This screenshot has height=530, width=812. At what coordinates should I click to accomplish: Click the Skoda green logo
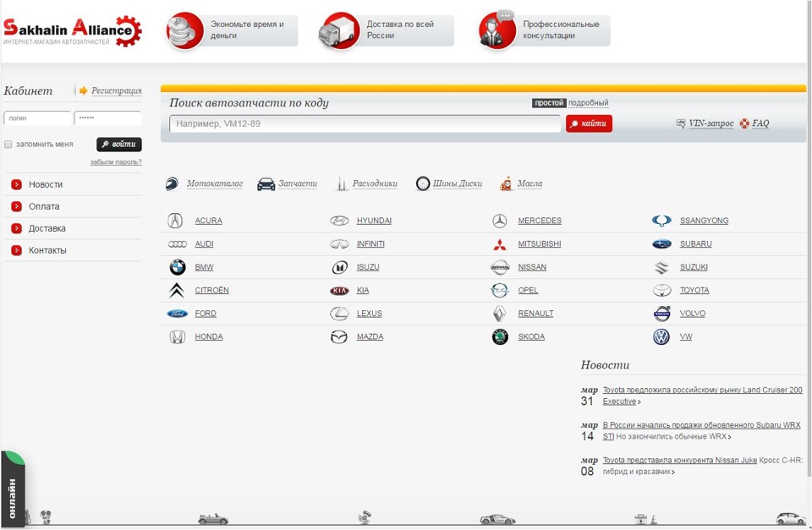click(500, 337)
